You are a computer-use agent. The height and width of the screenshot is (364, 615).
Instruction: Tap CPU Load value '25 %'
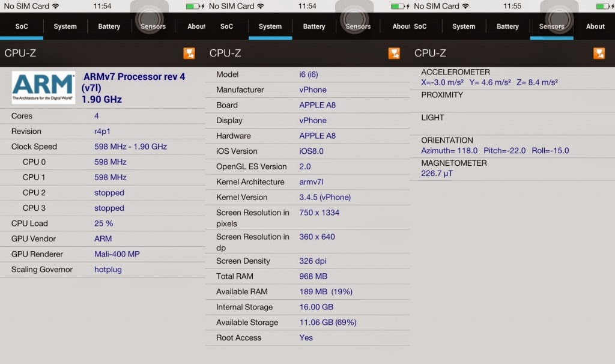pyautogui.click(x=103, y=223)
